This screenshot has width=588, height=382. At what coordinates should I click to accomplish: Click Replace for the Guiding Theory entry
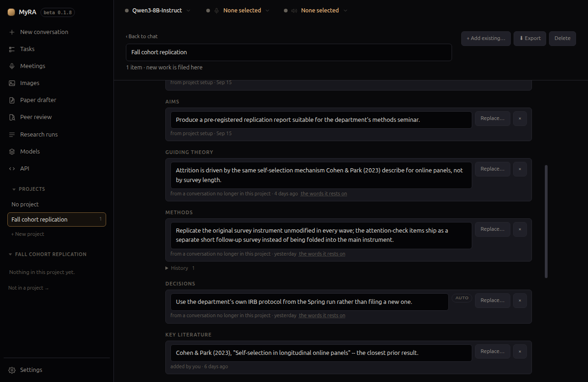coord(492,169)
